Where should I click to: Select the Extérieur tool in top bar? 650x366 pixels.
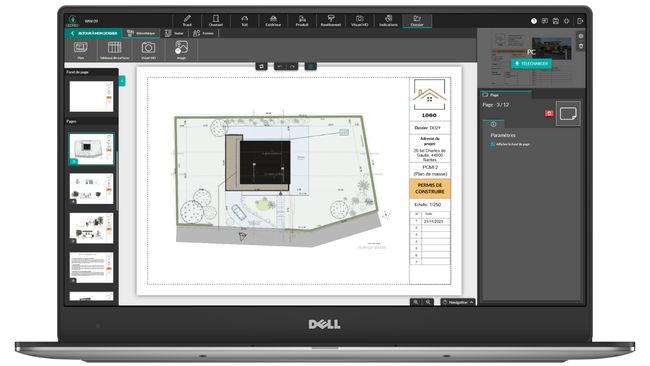pos(273,21)
